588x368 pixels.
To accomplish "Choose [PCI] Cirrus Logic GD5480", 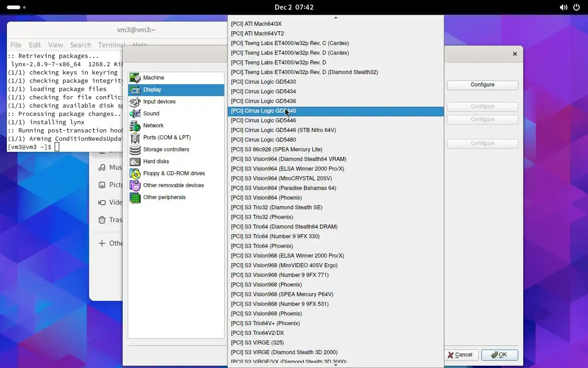I will [336, 140].
